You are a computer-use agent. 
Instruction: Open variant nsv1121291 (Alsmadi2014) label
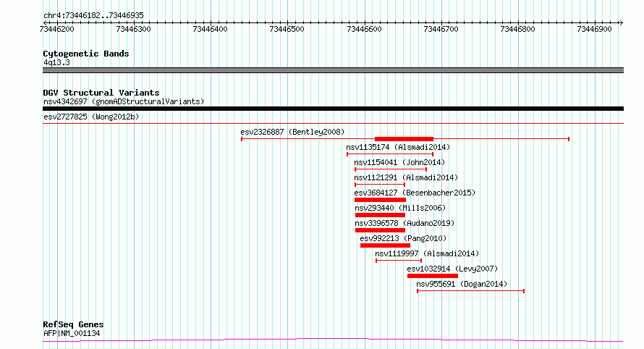coord(406,177)
